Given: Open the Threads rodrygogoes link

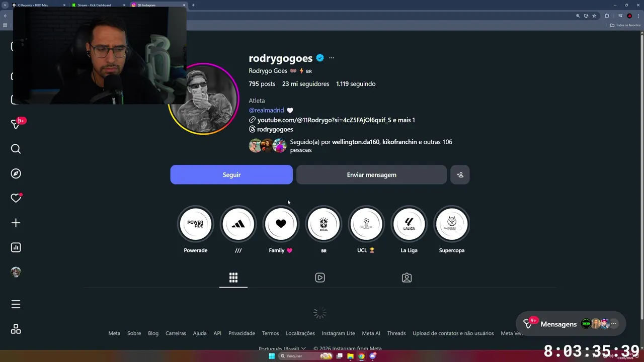Looking at the screenshot, I should pyautogui.click(x=271, y=129).
